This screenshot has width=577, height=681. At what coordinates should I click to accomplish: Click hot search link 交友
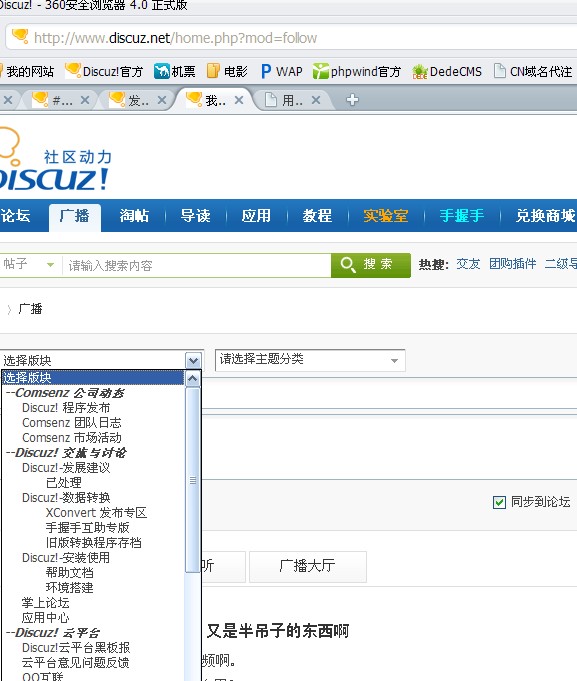click(x=468, y=264)
